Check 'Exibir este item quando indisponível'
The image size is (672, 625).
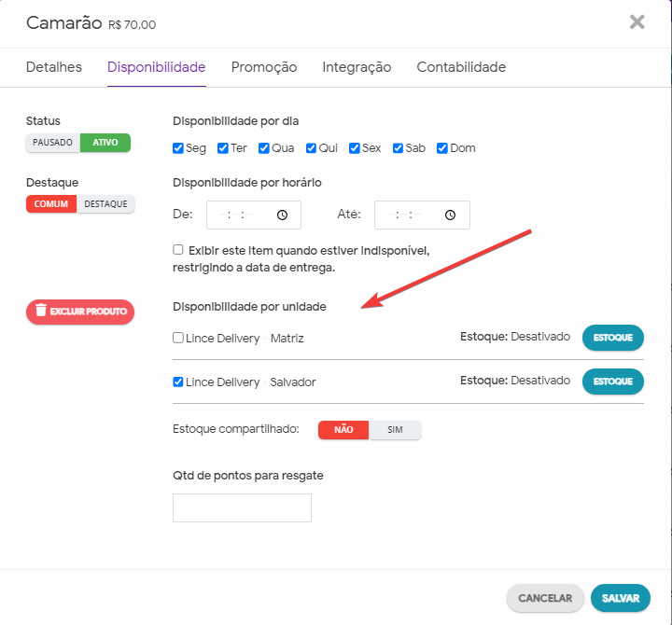[x=178, y=250]
